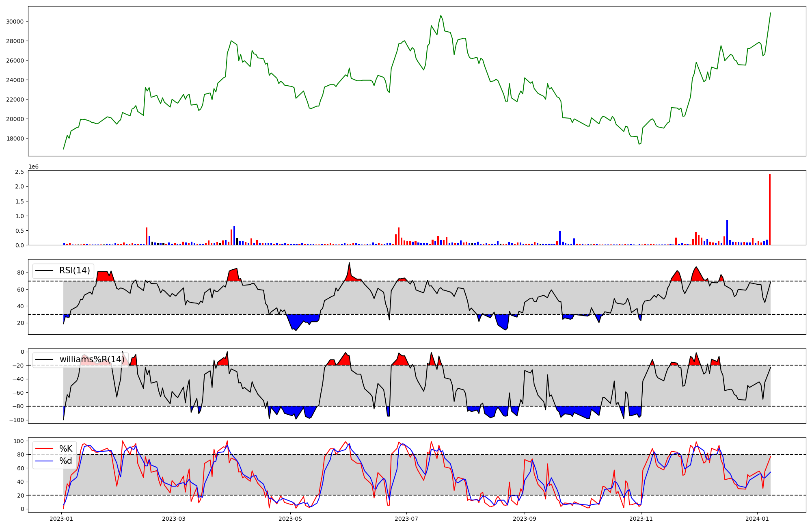Click the 2023-01 x-axis date label
Viewport: 812px width, 528px height.
click(61, 518)
